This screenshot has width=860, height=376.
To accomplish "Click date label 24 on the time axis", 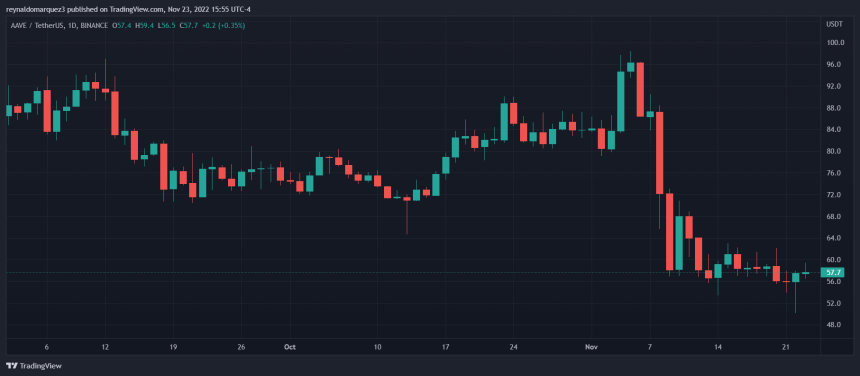I will 513,347.
